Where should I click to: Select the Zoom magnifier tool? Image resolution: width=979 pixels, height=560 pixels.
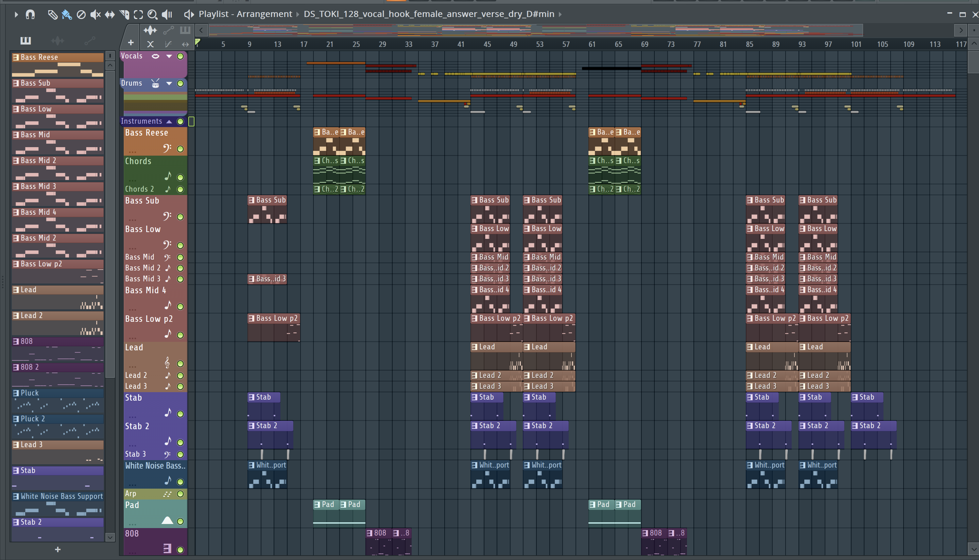[x=152, y=15]
